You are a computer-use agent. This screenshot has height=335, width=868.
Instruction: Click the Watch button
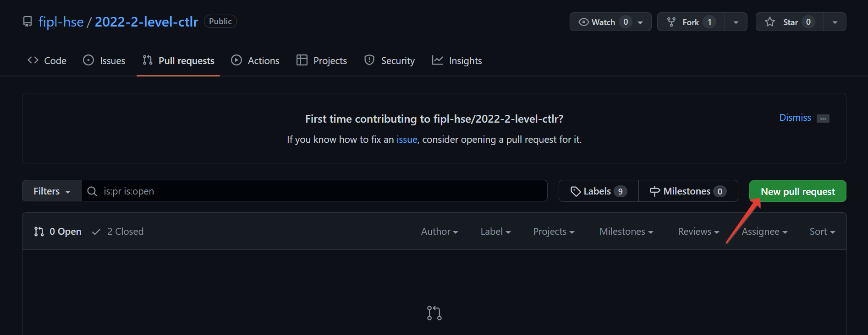click(610, 22)
